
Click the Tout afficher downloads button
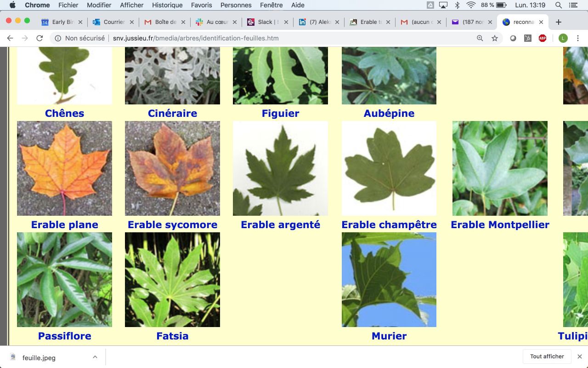547,356
